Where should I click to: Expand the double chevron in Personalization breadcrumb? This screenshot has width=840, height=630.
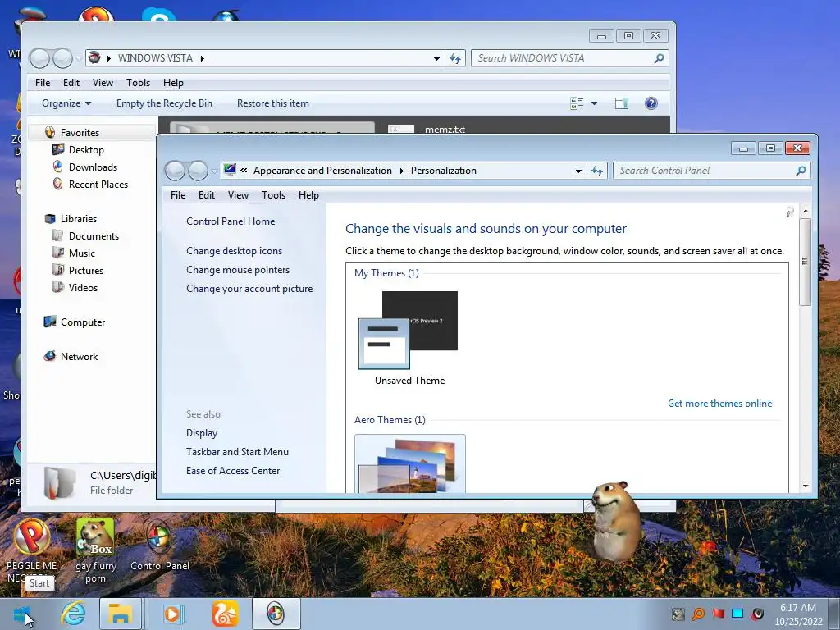(x=244, y=171)
